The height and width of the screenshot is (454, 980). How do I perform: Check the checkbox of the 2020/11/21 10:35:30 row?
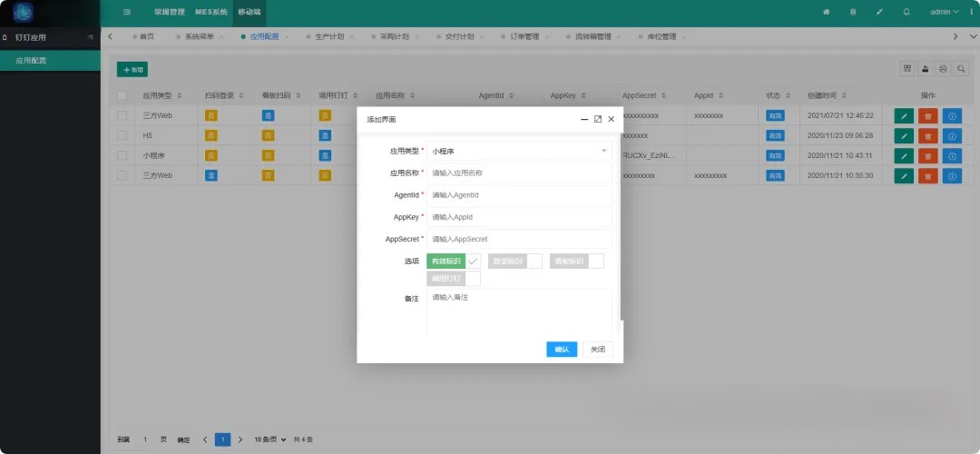(122, 176)
